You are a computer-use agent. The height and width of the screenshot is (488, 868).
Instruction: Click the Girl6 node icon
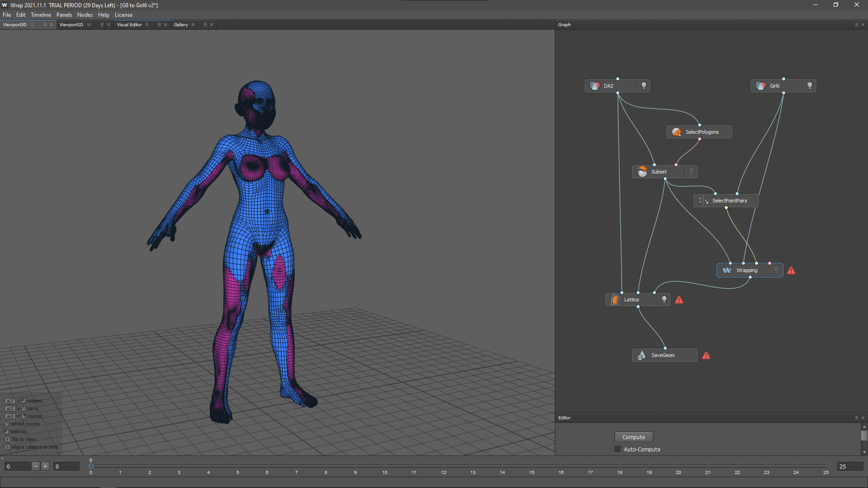coord(760,86)
